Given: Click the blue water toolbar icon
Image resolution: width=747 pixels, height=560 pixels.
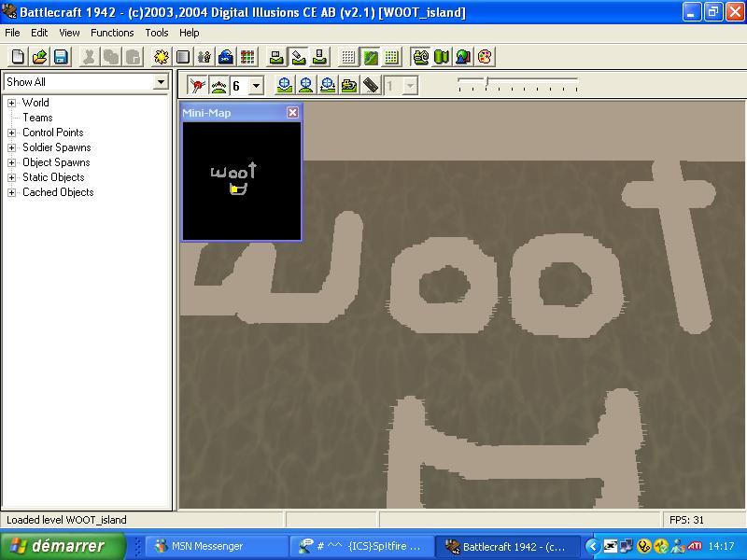Looking at the screenshot, I should [226, 57].
